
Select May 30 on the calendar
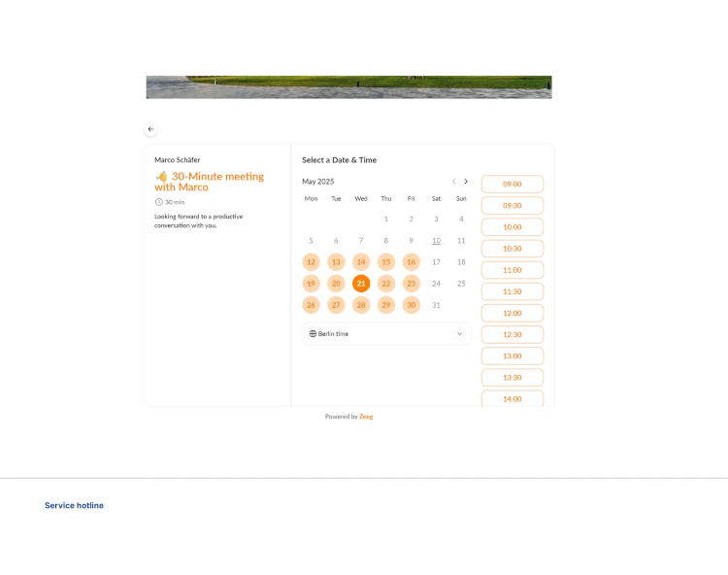click(412, 305)
